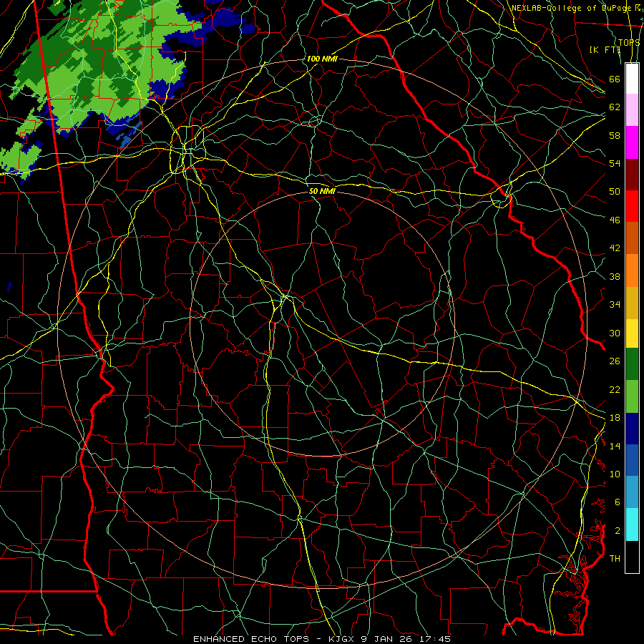644x644 pixels.
Task: Click the 54 legend scale value
Action: (x=615, y=163)
